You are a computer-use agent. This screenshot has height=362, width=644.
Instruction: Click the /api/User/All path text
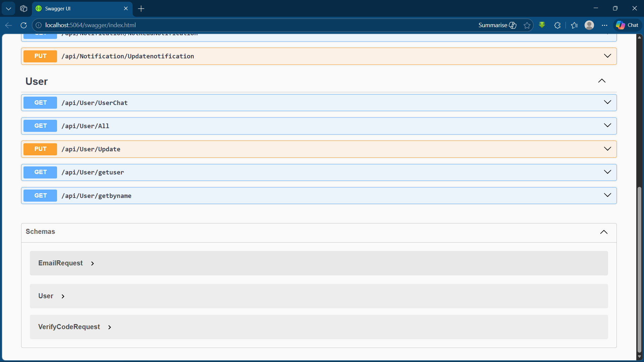(x=85, y=126)
